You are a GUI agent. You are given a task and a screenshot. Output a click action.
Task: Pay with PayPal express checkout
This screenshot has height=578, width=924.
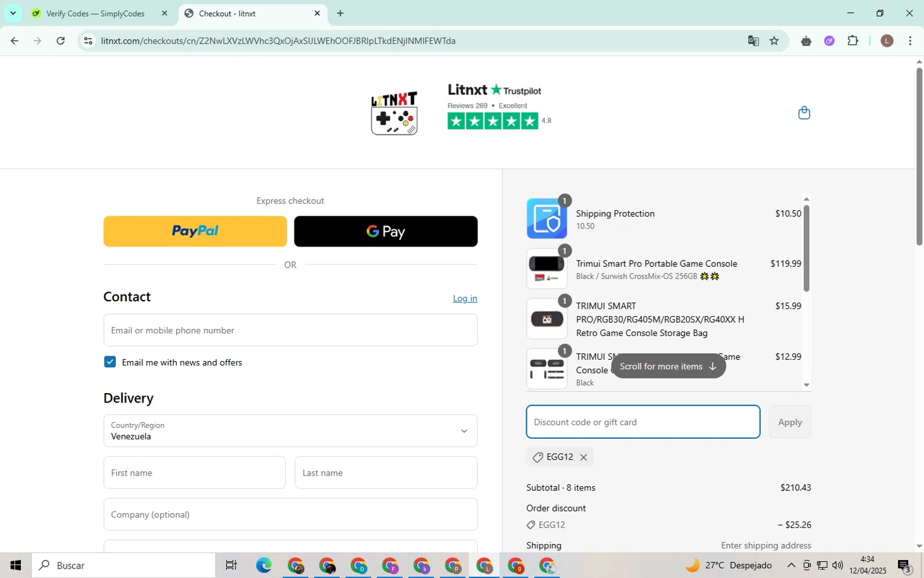click(x=195, y=231)
